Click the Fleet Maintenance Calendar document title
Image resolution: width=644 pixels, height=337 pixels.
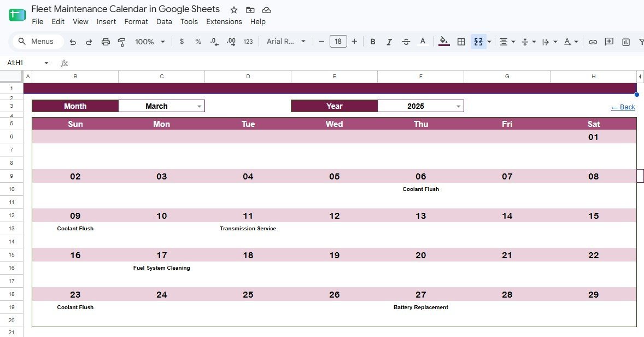(125, 9)
